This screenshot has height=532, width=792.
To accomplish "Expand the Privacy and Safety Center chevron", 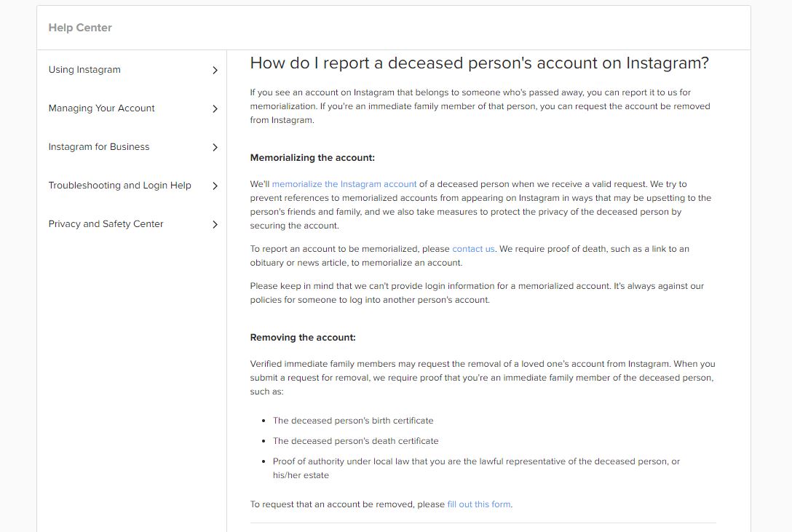I will click(215, 224).
